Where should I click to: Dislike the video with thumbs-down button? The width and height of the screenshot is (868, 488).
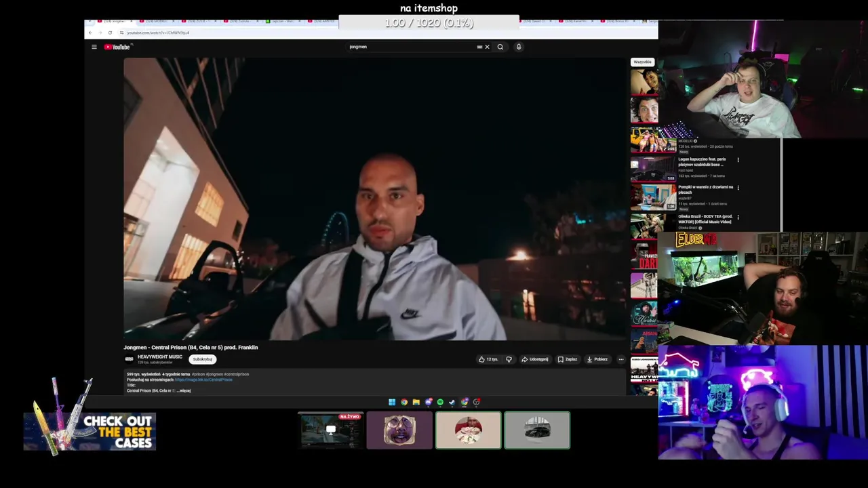tap(509, 359)
